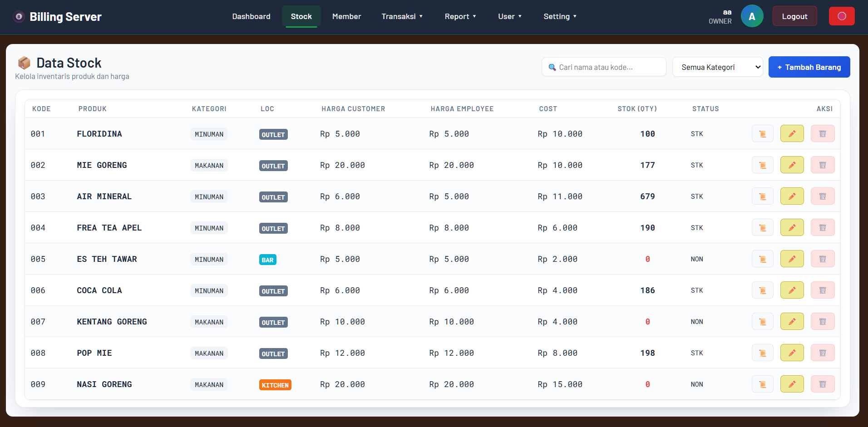Open the history log icon for FLORIDINA

[763, 133]
